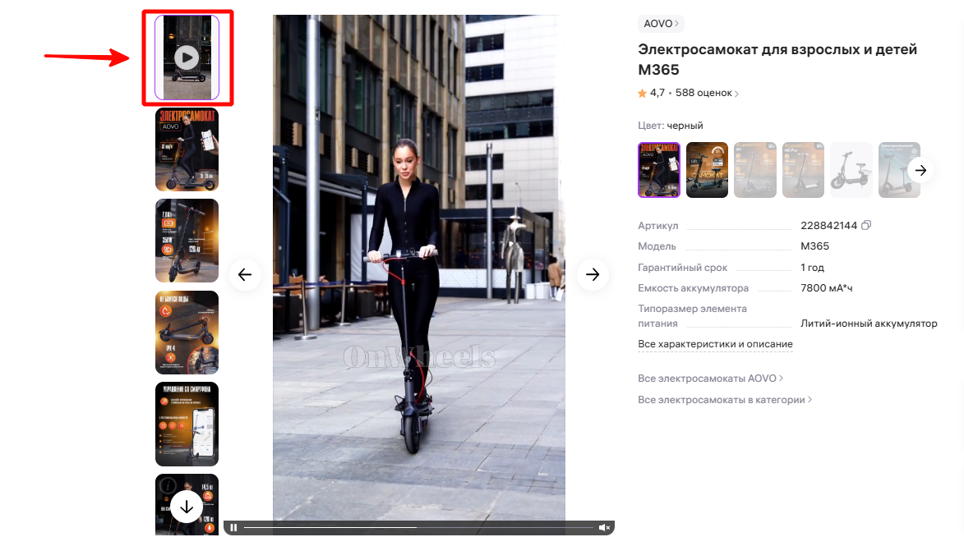
Task: Open Все характеристики и описание
Action: pos(715,344)
